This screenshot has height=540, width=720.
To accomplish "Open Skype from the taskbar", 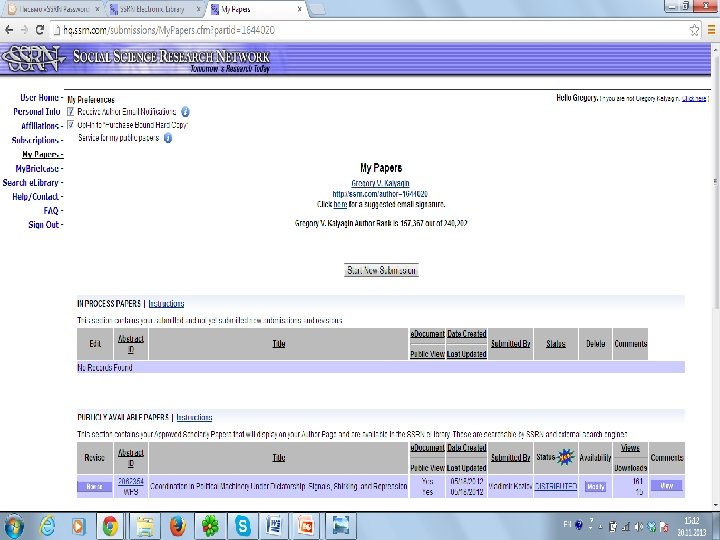I will 243,526.
